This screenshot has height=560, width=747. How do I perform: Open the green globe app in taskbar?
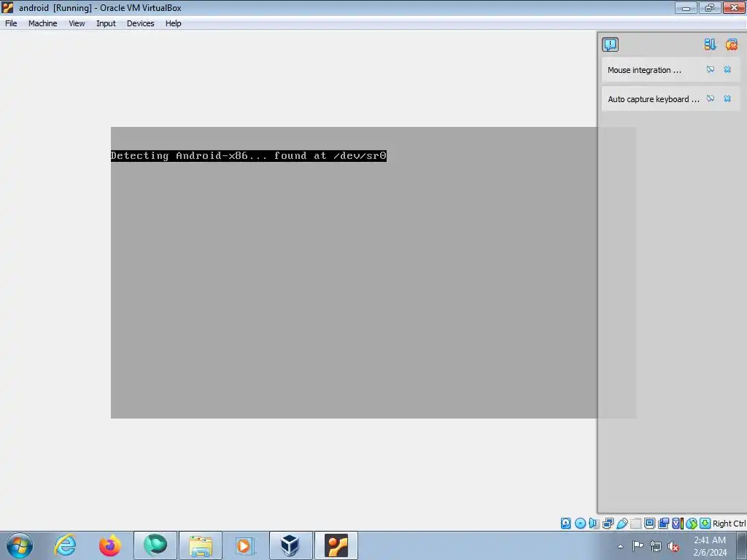155,545
